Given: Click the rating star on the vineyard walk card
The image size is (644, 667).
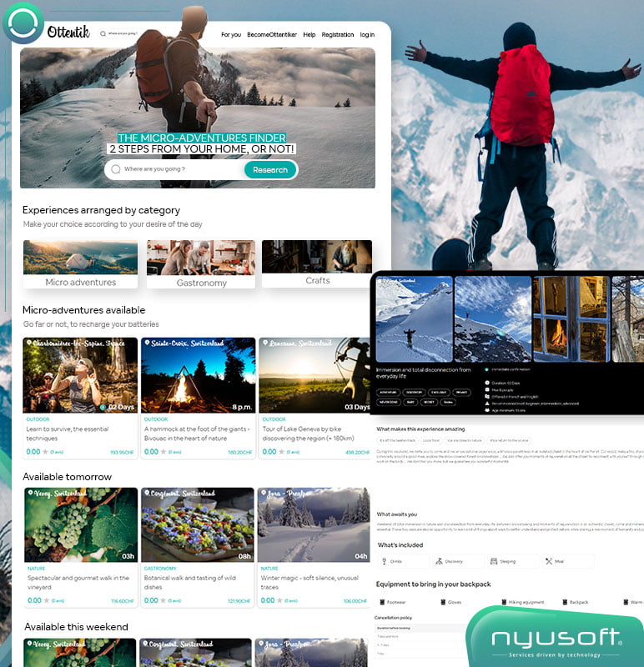Looking at the screenshot, I should pos(47,600).
